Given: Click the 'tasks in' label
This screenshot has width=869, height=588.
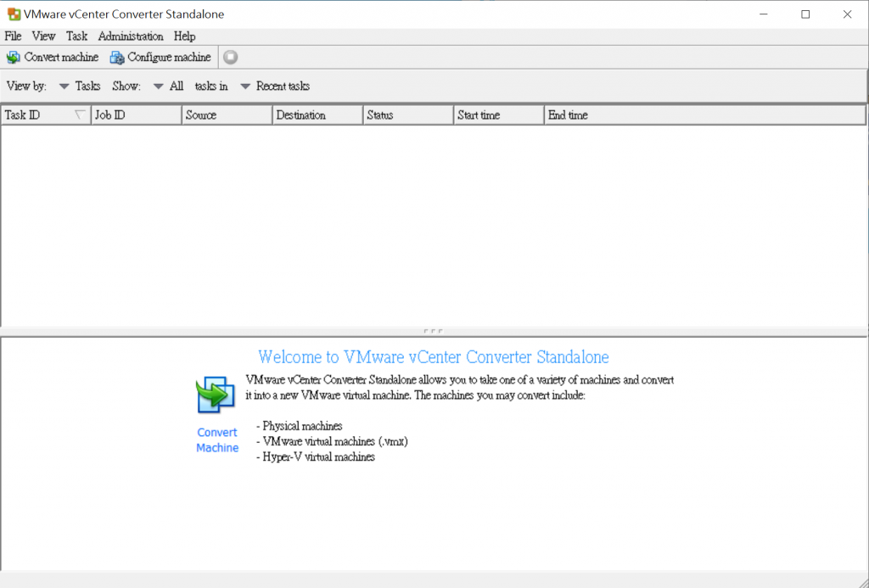Looking at the screenshot, I should (211, 86).
